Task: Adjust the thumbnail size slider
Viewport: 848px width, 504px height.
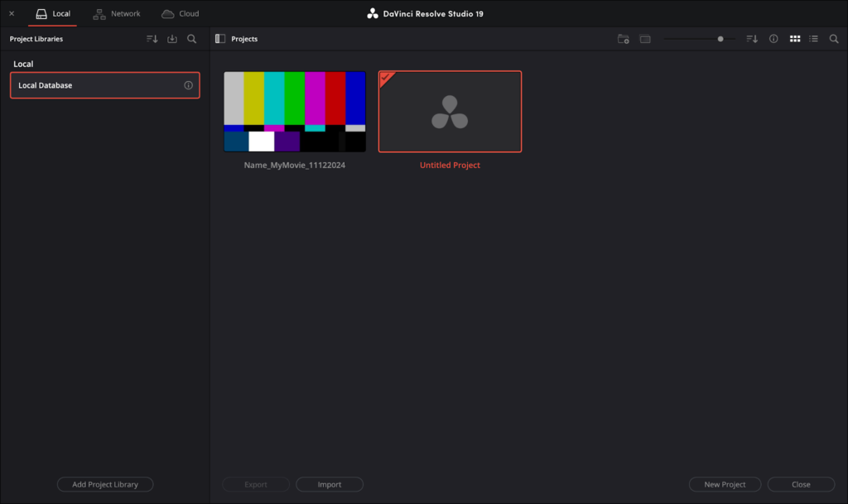Action: 720,39
